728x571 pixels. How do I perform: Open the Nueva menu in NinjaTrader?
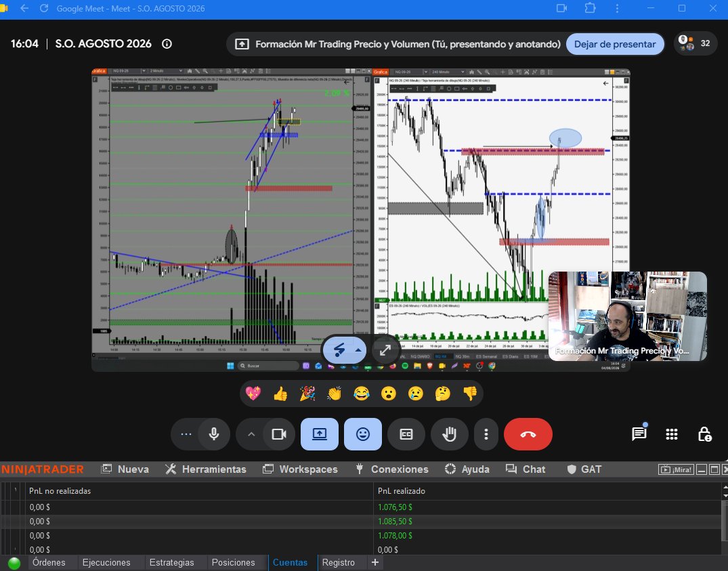125,469
